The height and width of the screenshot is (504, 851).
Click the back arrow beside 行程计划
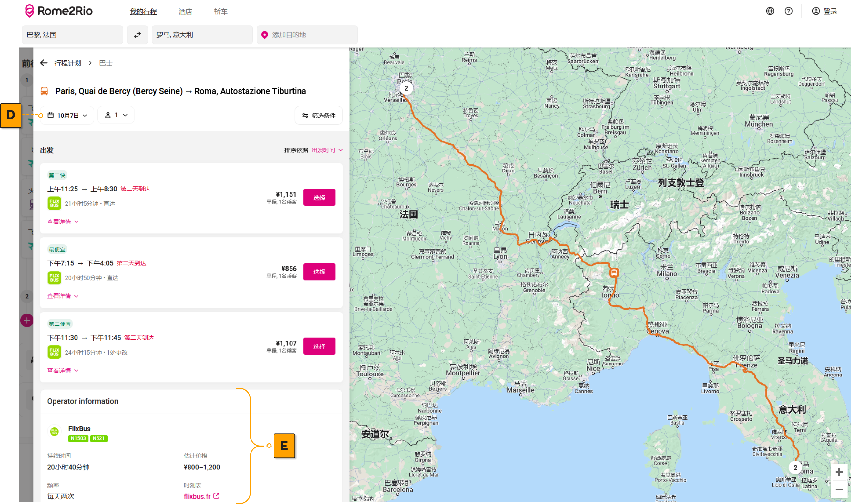44,63
